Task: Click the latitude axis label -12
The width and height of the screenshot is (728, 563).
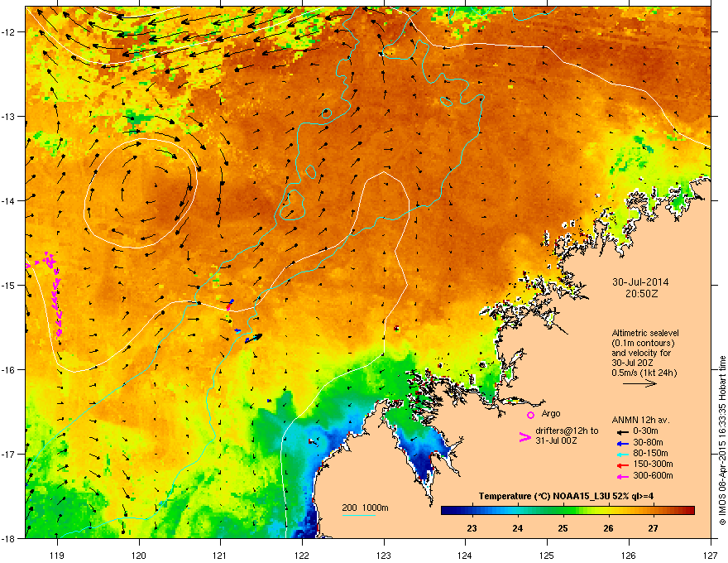Action: point(9,32)
